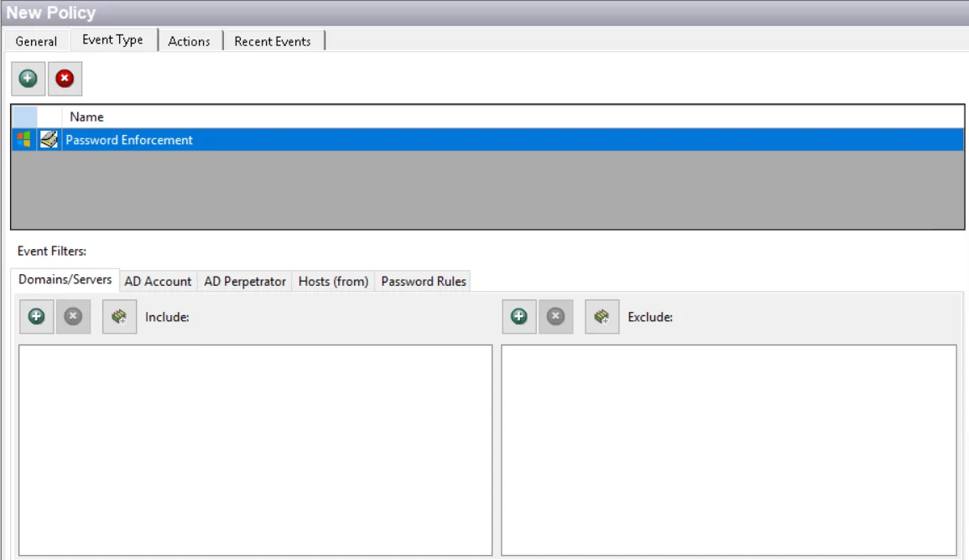Select the Event Type tab
Image resolution: width=969 pixels, height=560 pixels.
(112, 40)
